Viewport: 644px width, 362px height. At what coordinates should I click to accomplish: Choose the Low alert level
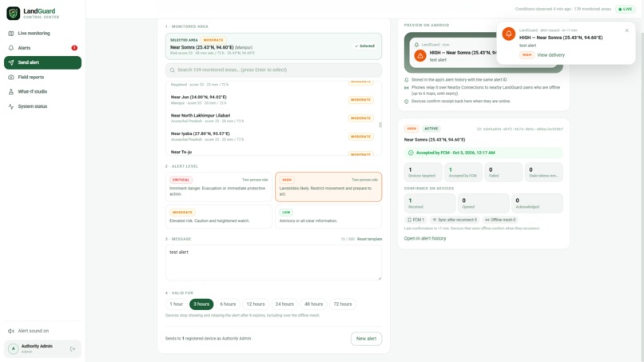point(328,216)
